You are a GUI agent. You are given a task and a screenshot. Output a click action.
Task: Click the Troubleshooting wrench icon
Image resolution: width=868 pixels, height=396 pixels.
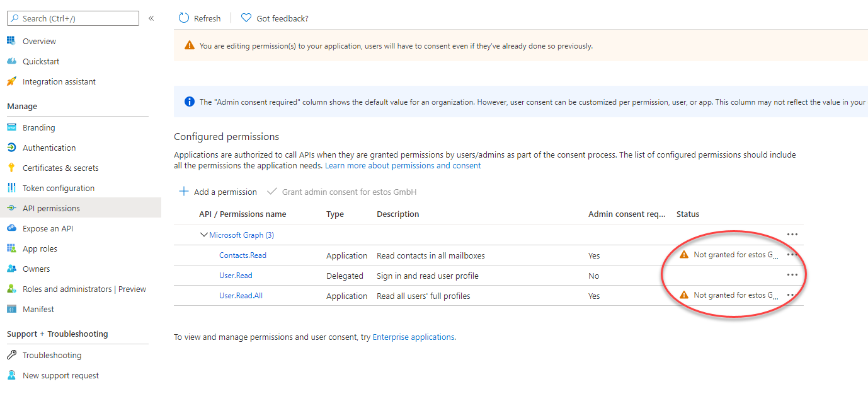(x=11, y=355)
